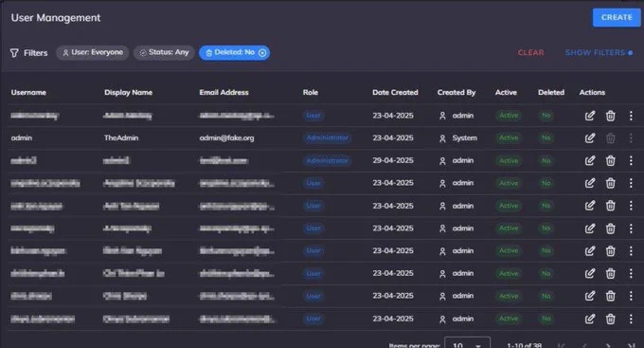Viewport: 644px width, 348px height.
Task: Delete the user in the bottom table row
Action: pyautogui.click(x=610, y=319)
